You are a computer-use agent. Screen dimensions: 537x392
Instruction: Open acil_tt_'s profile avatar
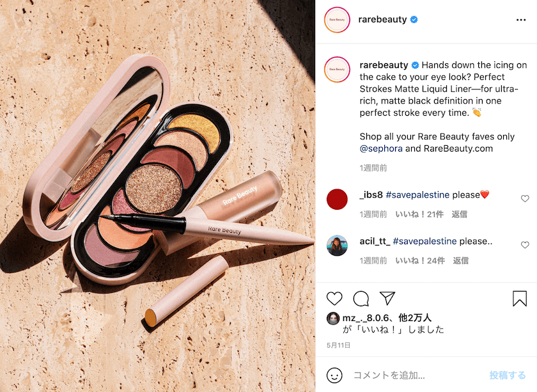(x=337, y=246)
